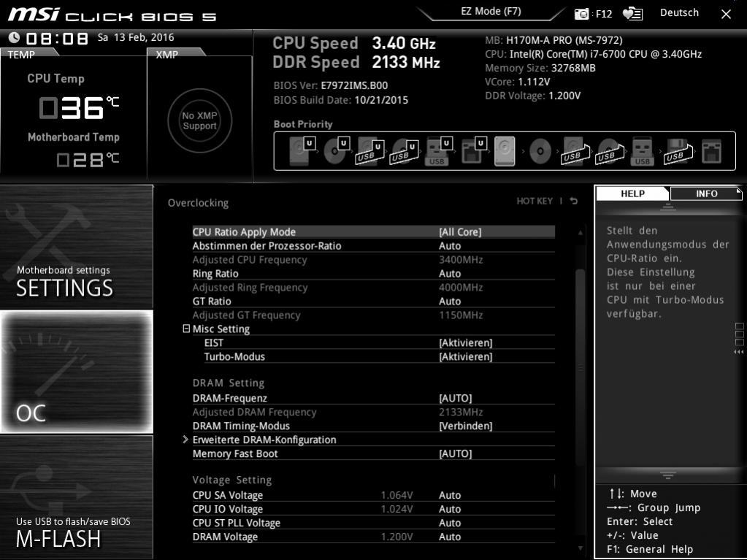Viewport: 747px width, 560px height.
Task: Select the legacy USB hard disk boot icon
Action: click(x=575, y=151)
